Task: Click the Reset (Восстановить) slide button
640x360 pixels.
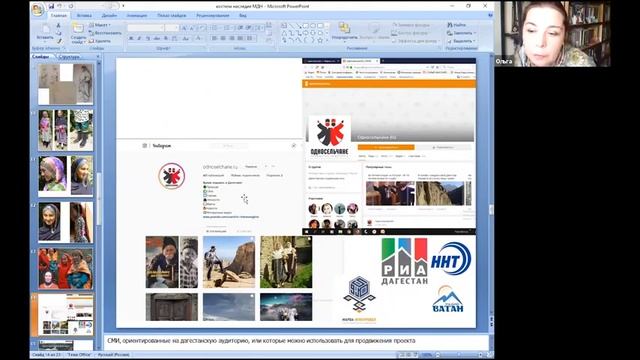Action: pyautogui.click(x=105, y=33)
